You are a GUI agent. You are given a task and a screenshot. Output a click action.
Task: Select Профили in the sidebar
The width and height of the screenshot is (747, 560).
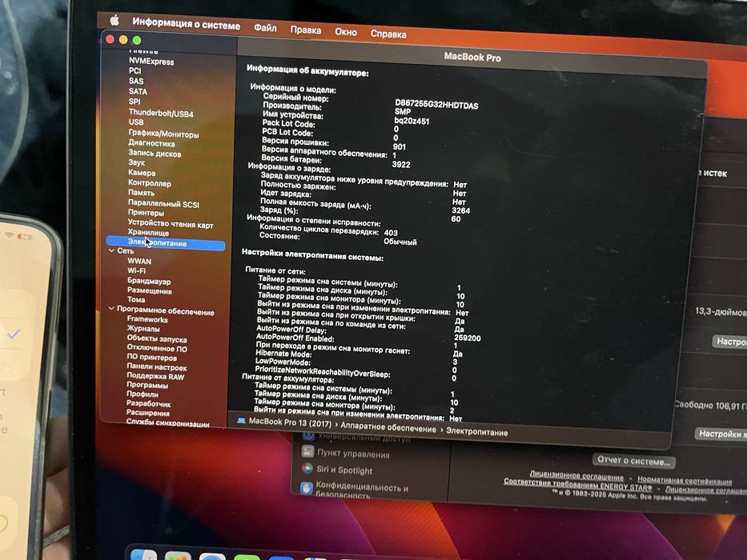(x=143, y=394)
